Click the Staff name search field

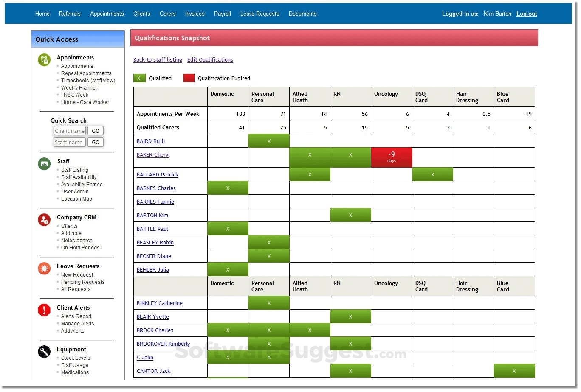coord(70,142)
